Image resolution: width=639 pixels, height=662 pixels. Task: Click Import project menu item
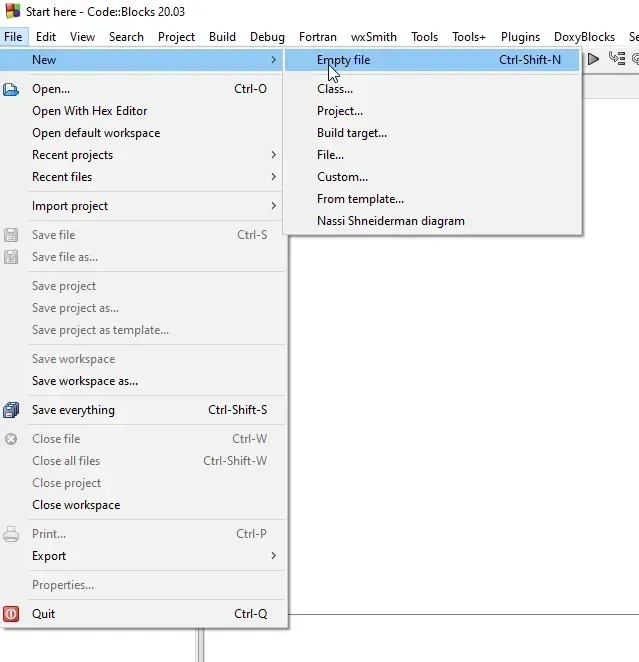coord(143,206)
